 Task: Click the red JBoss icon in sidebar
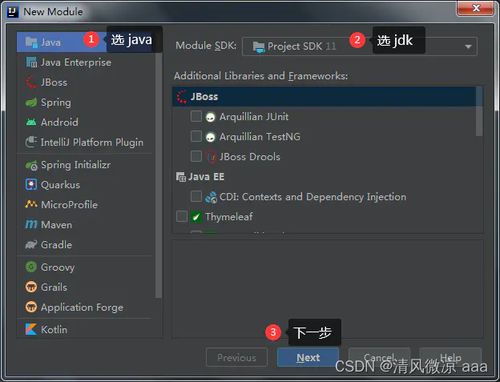pyautogui.click(x=31, y=82)
